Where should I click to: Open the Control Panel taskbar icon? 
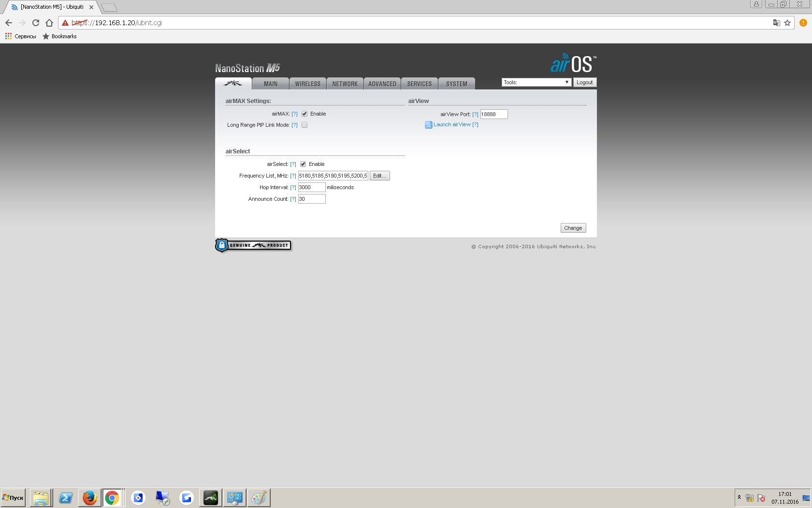coord(235,498)
